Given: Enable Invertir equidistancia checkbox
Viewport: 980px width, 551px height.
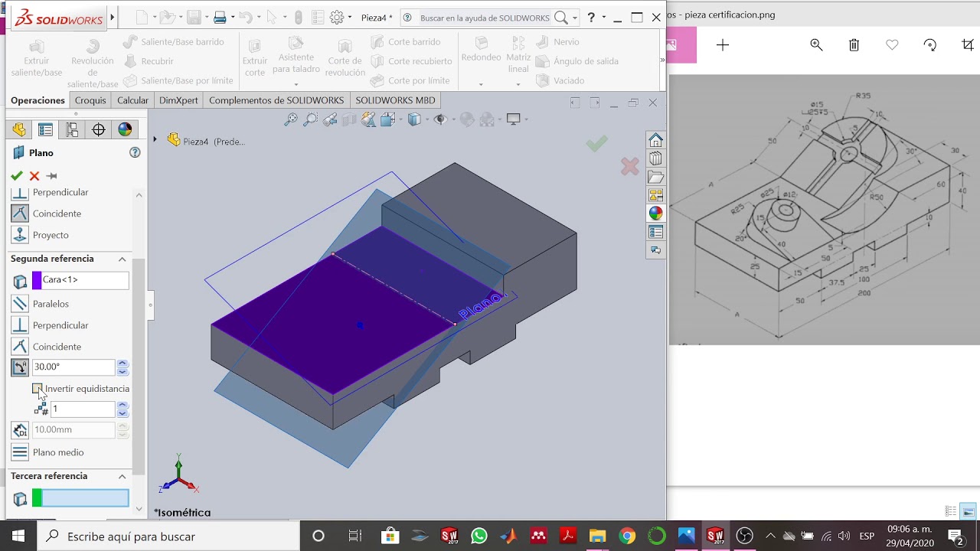Looking at the screenshot, I should (x=38, y=389).
